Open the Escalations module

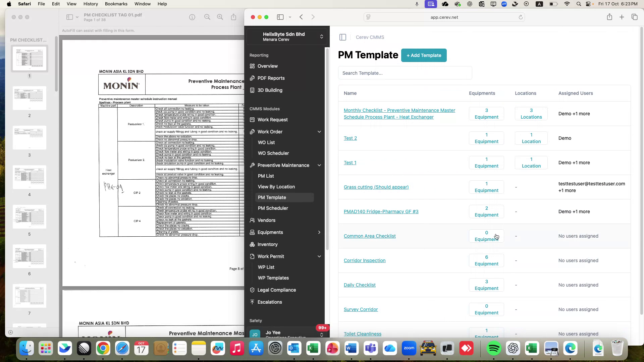(x=270, y=302)
